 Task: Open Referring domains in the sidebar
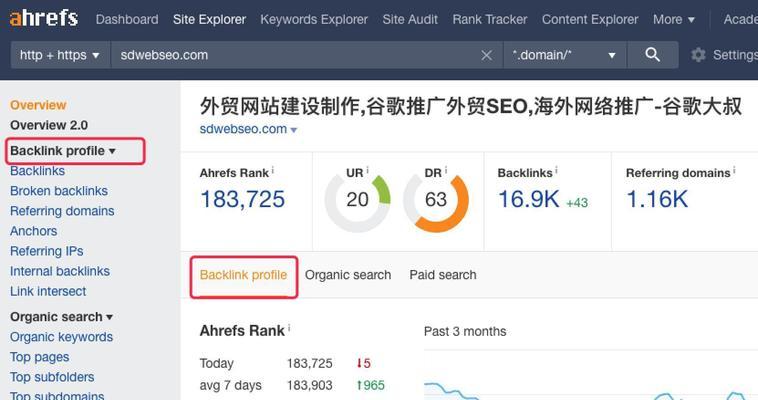pos(62,211)
